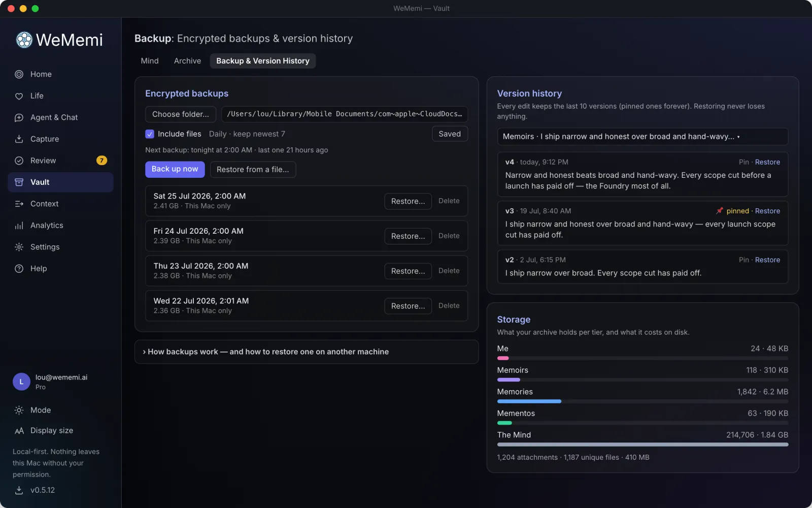Screen dimensions: 812x508
Task: Click the AA Display size icon
Action: 19,431
